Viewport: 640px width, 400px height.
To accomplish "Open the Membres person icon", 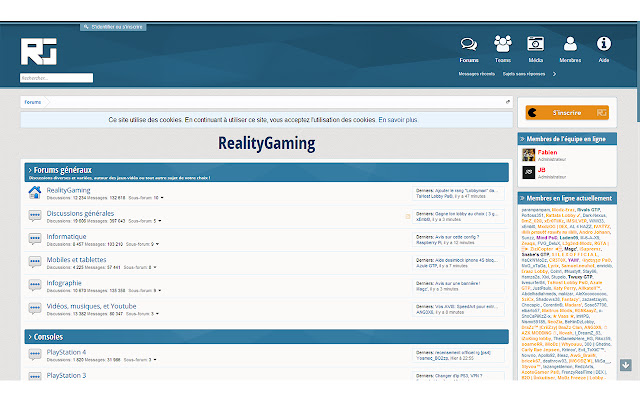I will [570, 44].
